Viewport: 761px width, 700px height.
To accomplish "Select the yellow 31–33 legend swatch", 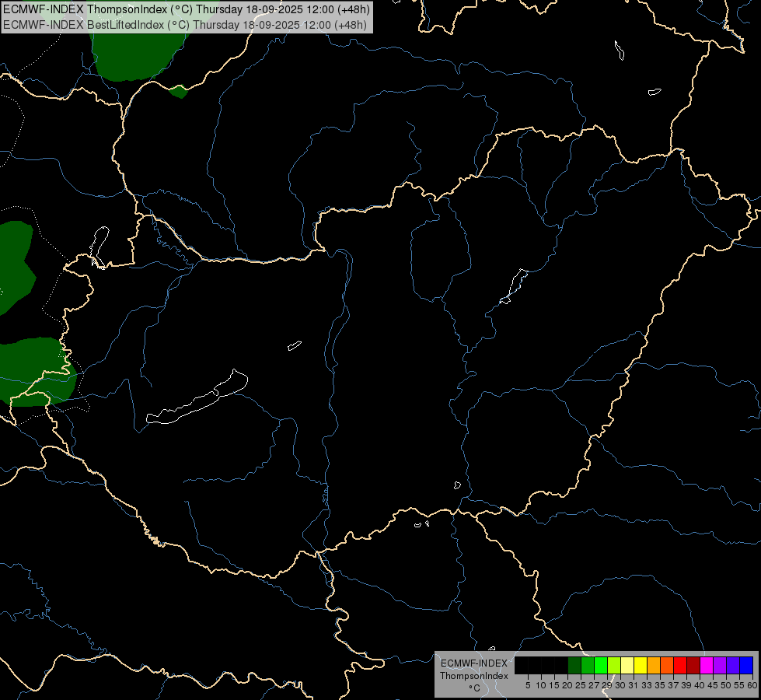I will coord(641,665).
